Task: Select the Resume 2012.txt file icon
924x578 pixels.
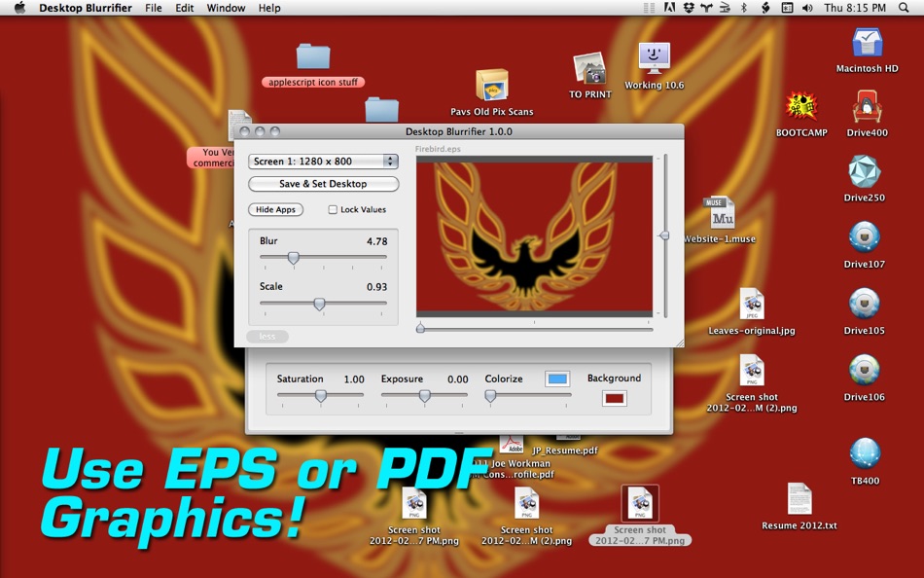Action: (800, 499)
